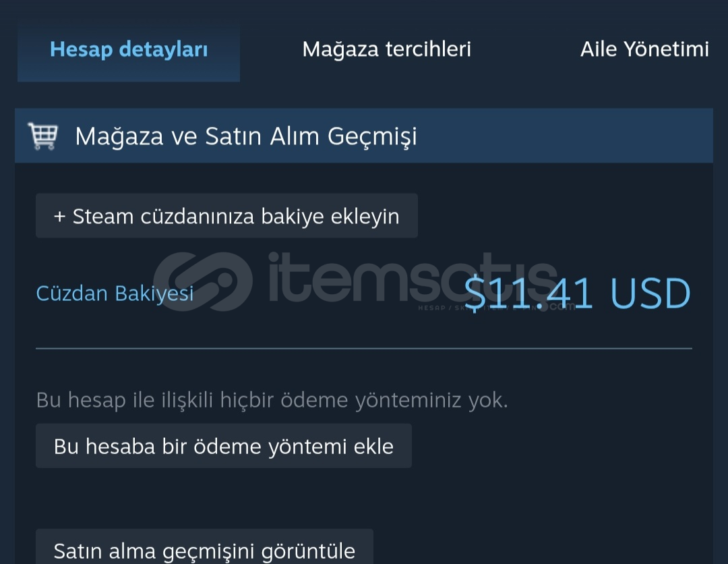
Task: Go to Aile Yönetimi tab
Action: click(x=644, y=49)
